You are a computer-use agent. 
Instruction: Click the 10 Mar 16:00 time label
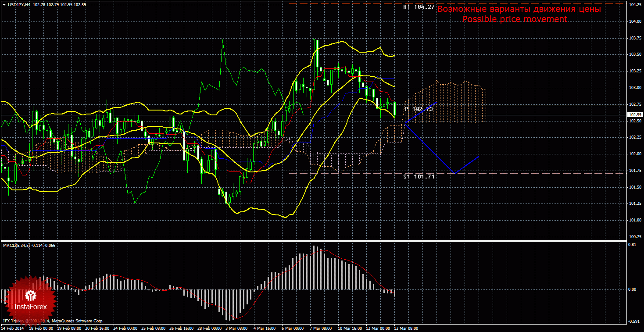point(351,328)
